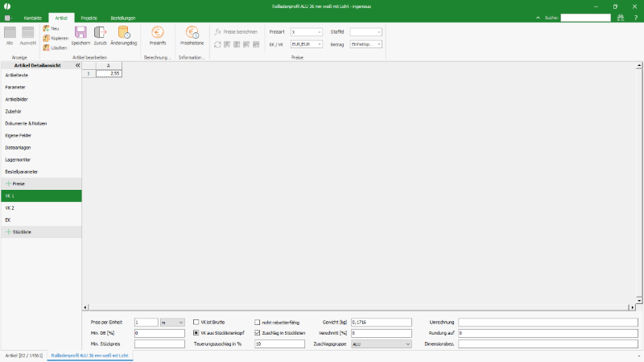The height and width of the screenshot is (362, 644).
Task: Open the Zuschlagsgruppe dropdown
Action: (381, 344)
